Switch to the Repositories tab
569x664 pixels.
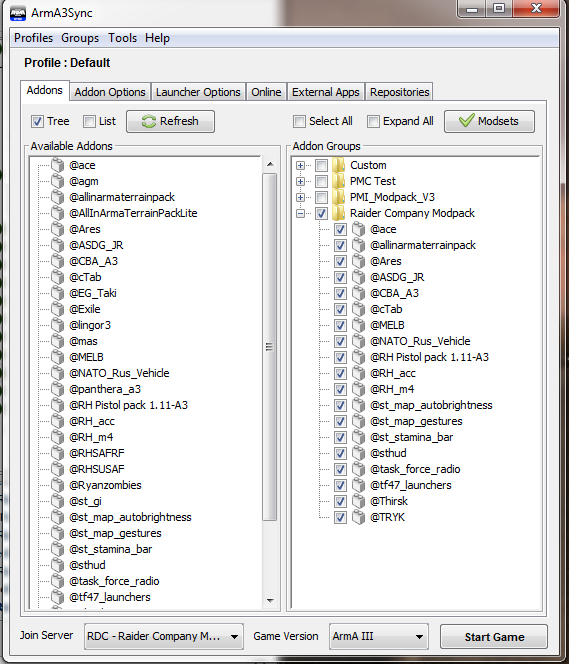[400, 92]
